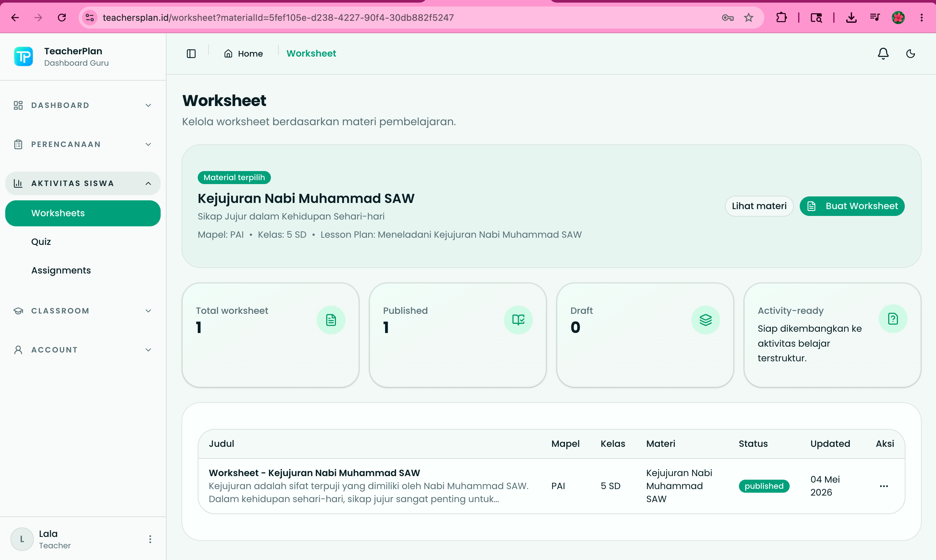Select the Worksheets menu item
This screenshot has height=560, width=936.
[x=83, y=213]
